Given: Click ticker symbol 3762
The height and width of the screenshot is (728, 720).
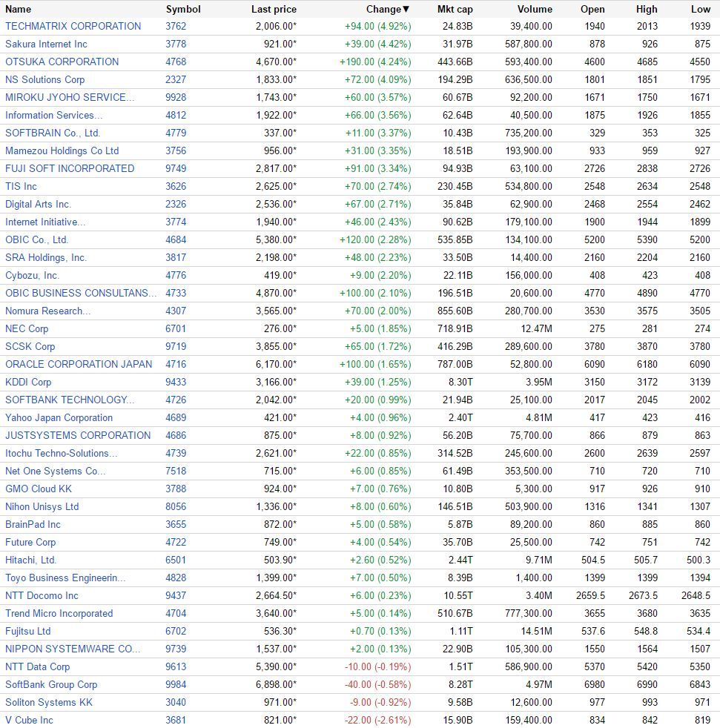Looking at the screenshot, I should point(176,27).
